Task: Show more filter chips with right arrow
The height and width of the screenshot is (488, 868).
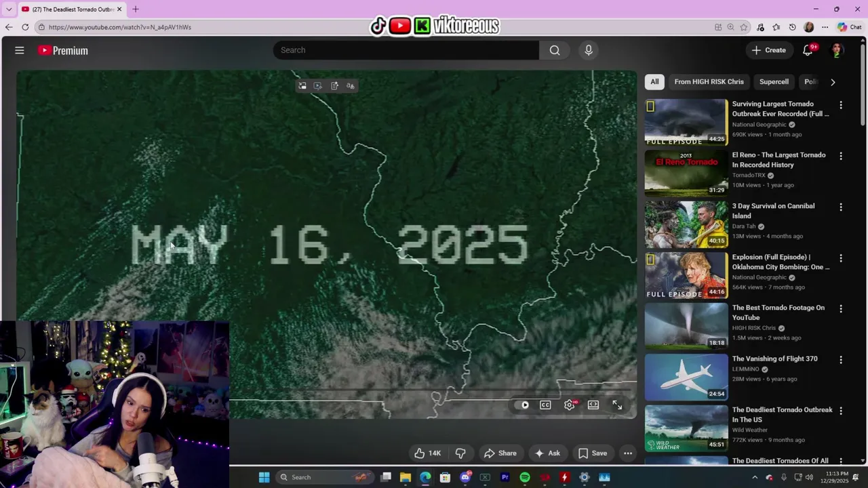Action: tap(833, 82)
